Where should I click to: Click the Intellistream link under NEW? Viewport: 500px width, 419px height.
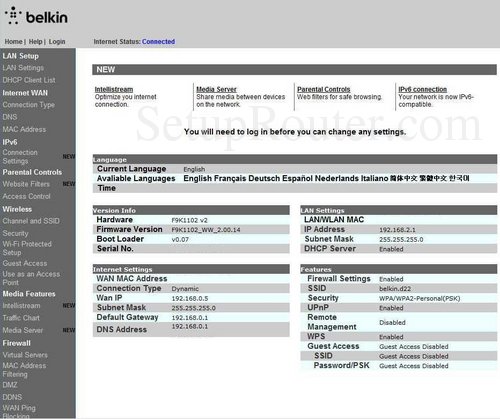(114, 89)
